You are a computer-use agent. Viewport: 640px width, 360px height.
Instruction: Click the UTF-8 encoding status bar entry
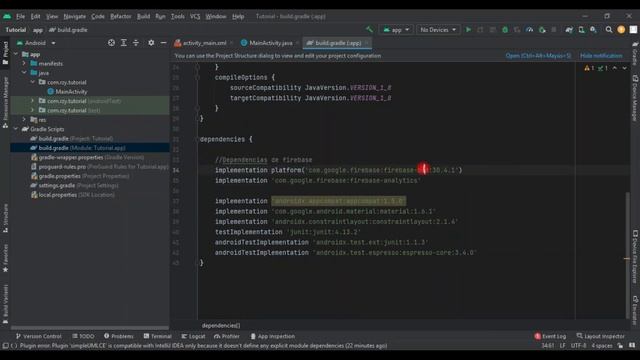[x=578, y=346]
